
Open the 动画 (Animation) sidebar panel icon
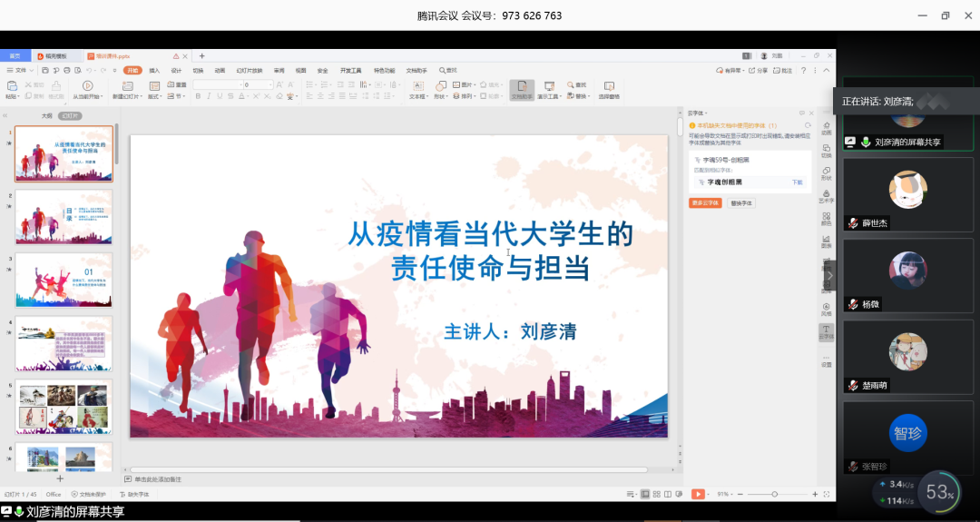[x=826, y=126]
